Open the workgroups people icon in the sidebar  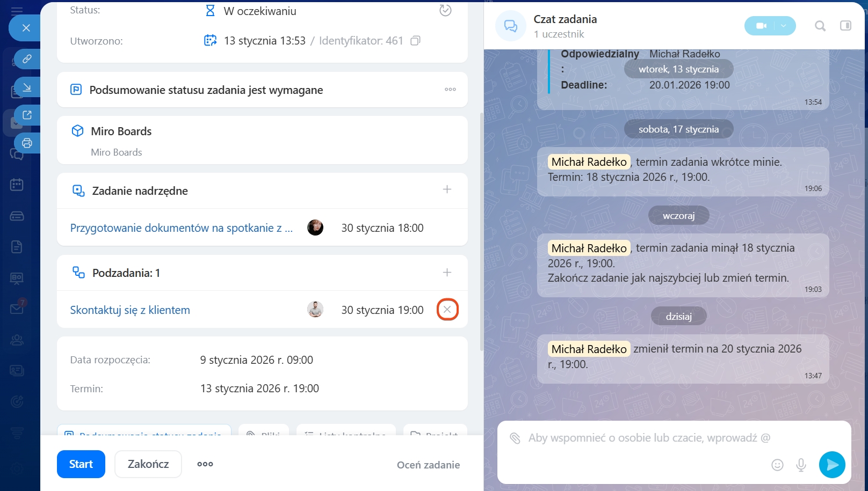coord(17,340)
